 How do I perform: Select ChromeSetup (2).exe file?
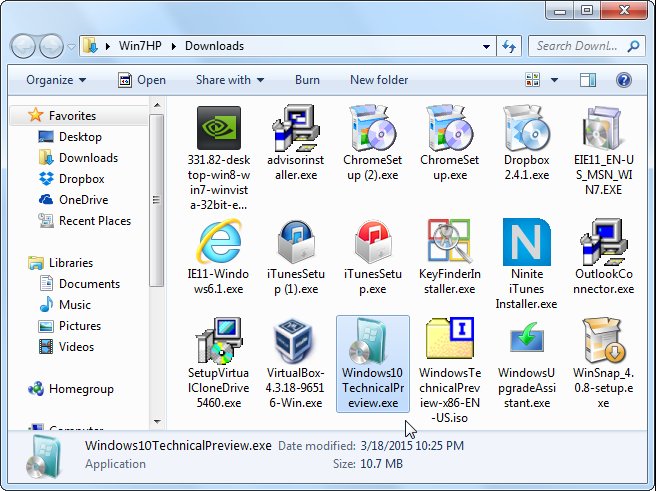[372, 143]
